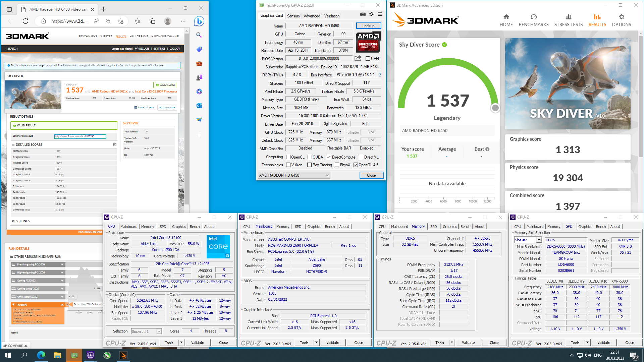Open Tools dropdown arrow in CPU-Z SPD window
This screenshot has width=644, height=362.
587,343
